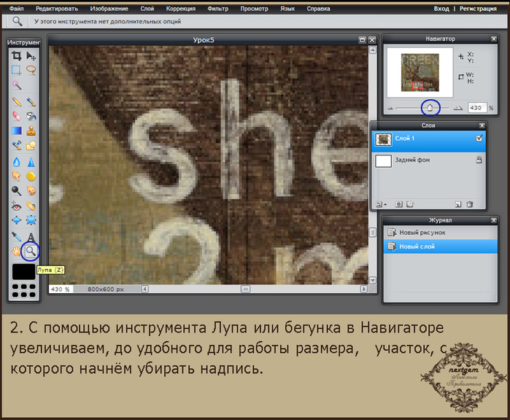
Task: Select the Smudge finger tool
Action: point(16,176)
